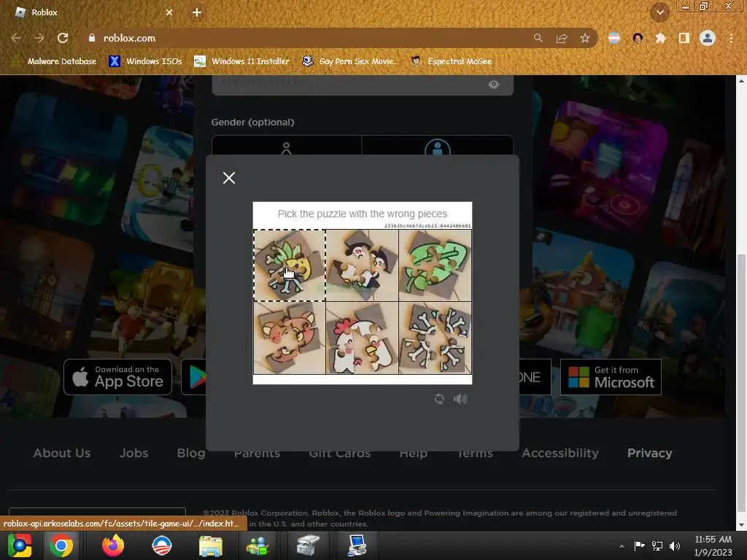Toggle the browser side panel
Screen dimensions: 747x560
(684, 38)
